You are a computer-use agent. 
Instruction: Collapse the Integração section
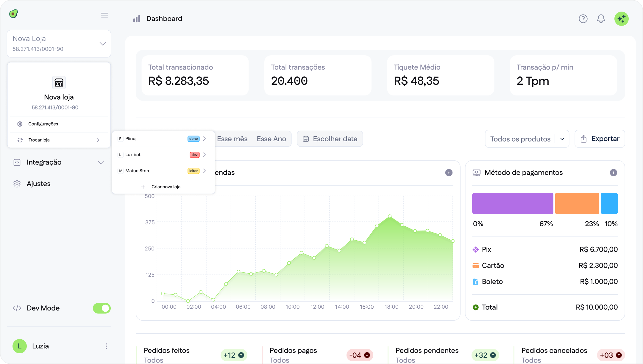coord(101,162)
